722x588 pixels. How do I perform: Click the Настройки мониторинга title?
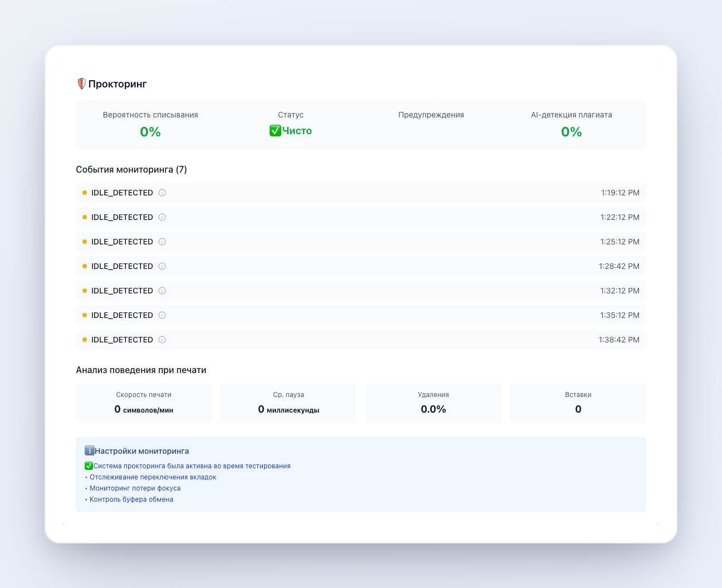pyautogui.click(x=142, y=451)
